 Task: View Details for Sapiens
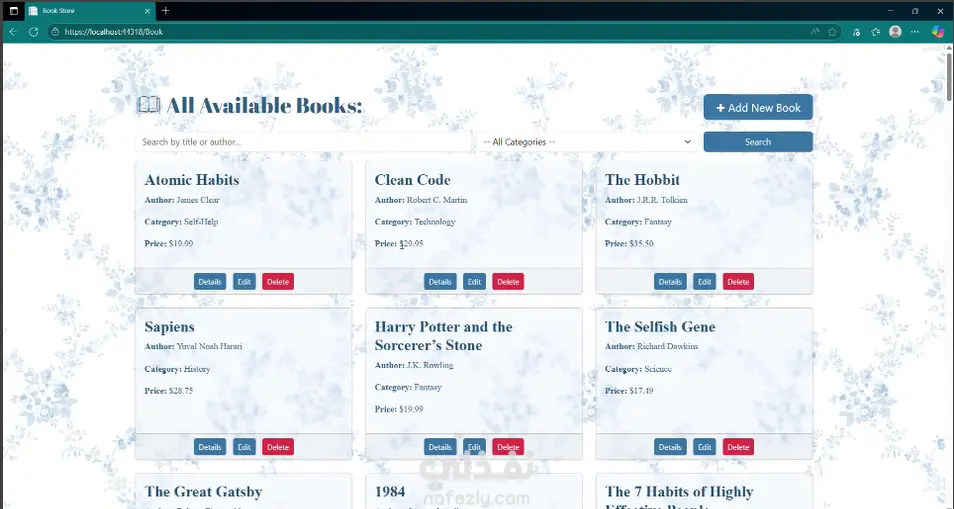click(x=210, y=447)
